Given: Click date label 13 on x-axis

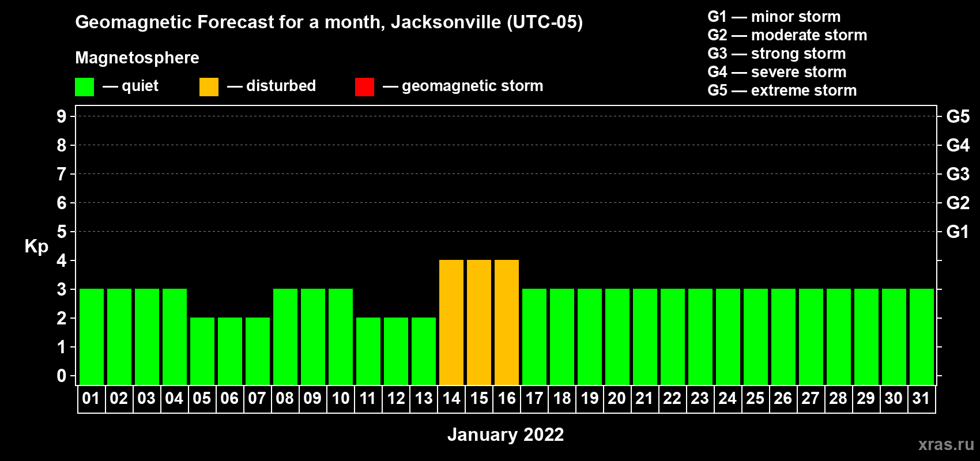Looking at the screenshot, I should point(424,398).
